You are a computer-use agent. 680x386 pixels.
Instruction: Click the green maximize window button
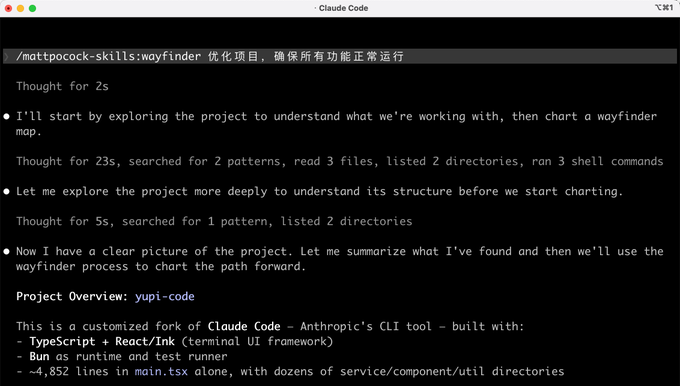[33, 8]
